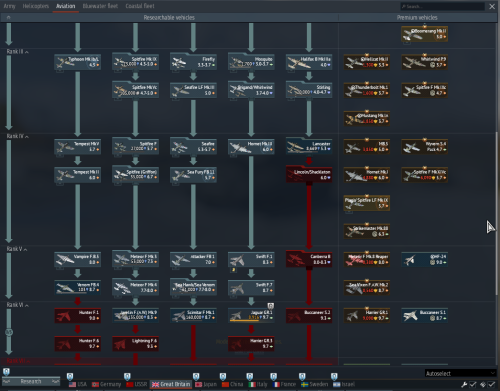Image resolution: width=500 pixels, height=391 pixels.
Task: Select premium Harrier GR.1 card
Action: (367, 315)
